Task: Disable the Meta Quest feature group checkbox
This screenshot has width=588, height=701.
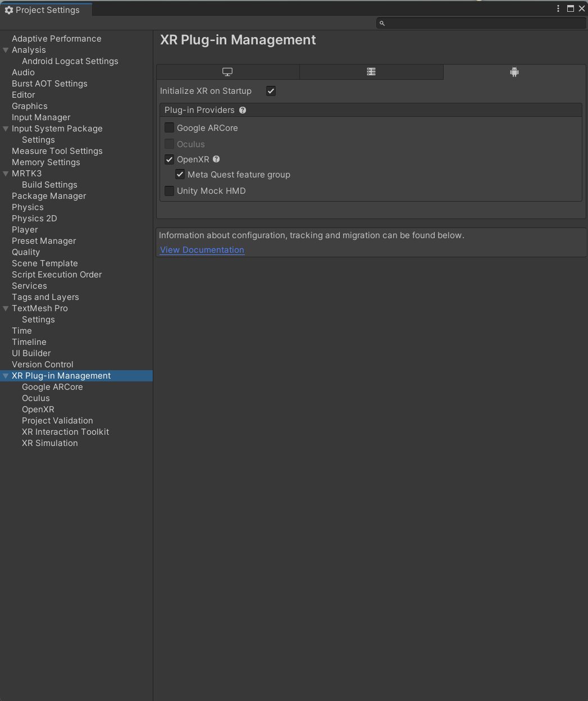Action: [180, 174]
